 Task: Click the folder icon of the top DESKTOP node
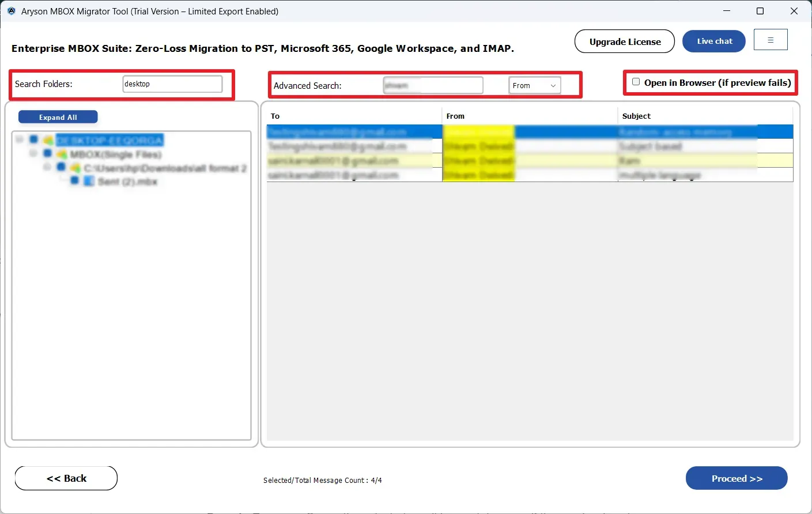48,140
